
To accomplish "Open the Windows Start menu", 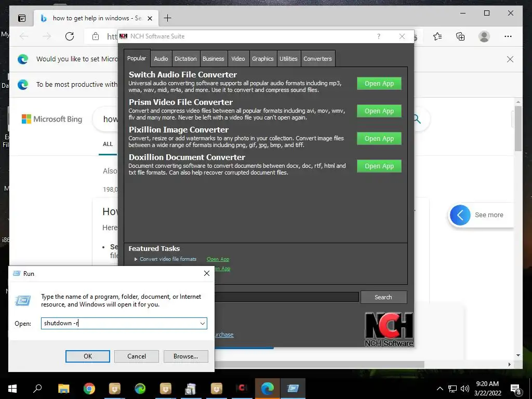I will pyautogui.click(x=12, y=389).
